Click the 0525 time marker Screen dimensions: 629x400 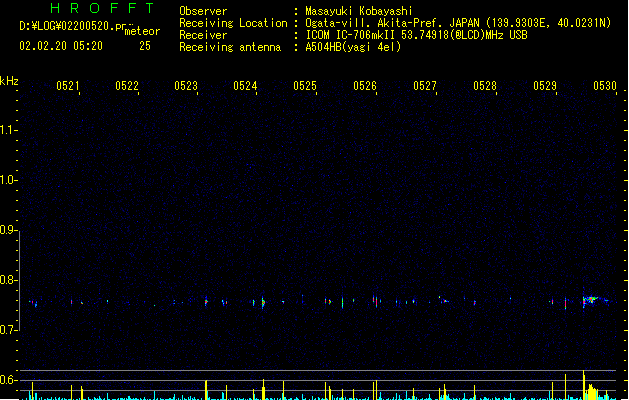pos(305,86)
